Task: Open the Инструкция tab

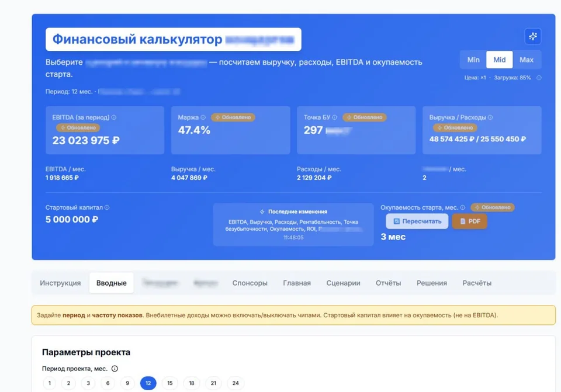Action: [x=60, y=283]
